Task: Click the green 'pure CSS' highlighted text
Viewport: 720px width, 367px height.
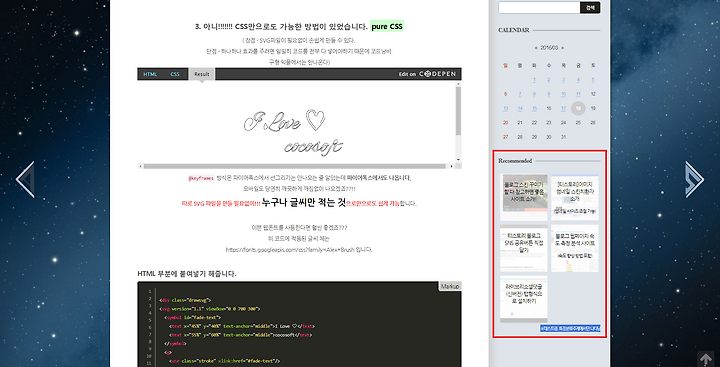Action: coord(387,27)
